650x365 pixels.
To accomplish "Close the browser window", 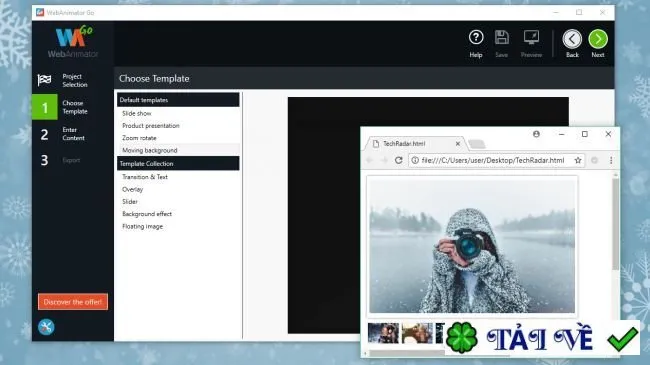I will pyautogui.click(x=608, y=134).
